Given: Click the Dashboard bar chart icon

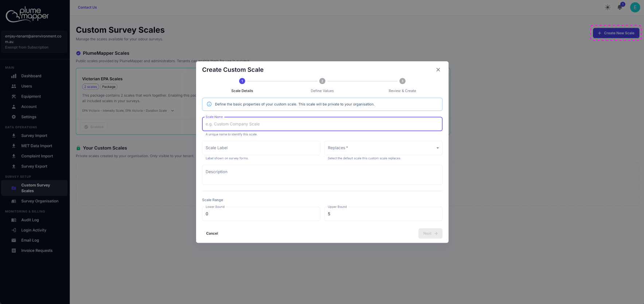Looking at the screenshot, I should click(14, 76).
